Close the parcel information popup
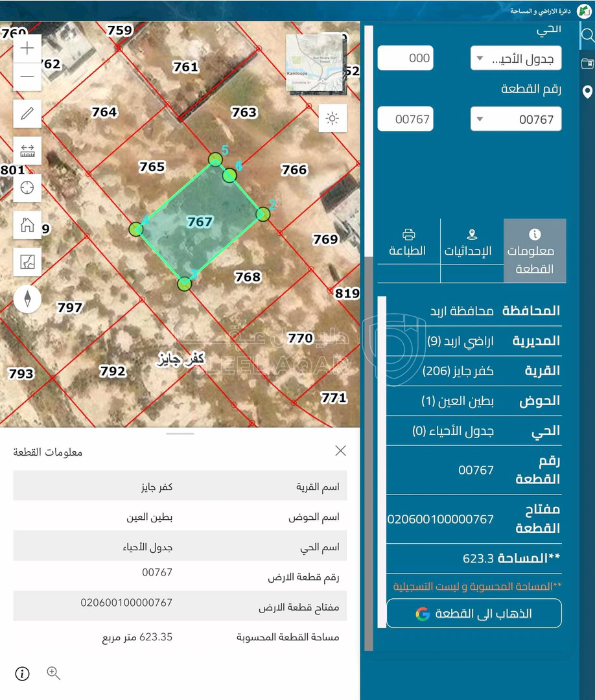 340,451
